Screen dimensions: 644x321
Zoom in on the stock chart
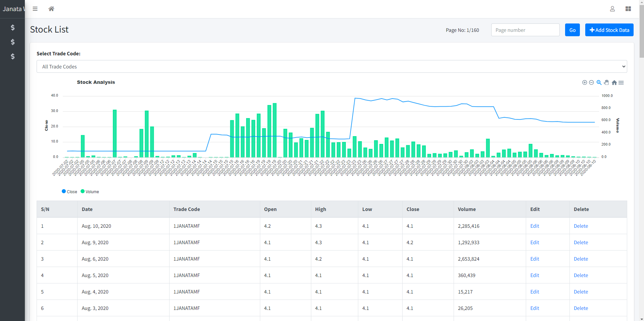pyautogui.click(x=585, y=83)
